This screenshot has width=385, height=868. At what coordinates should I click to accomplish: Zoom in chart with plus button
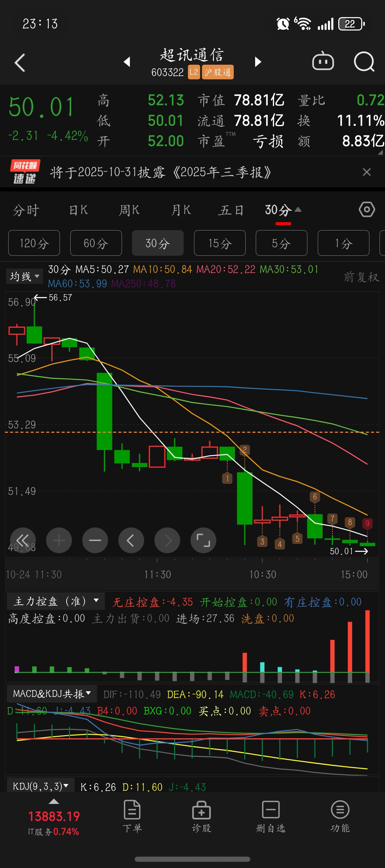tap(59, 540)
